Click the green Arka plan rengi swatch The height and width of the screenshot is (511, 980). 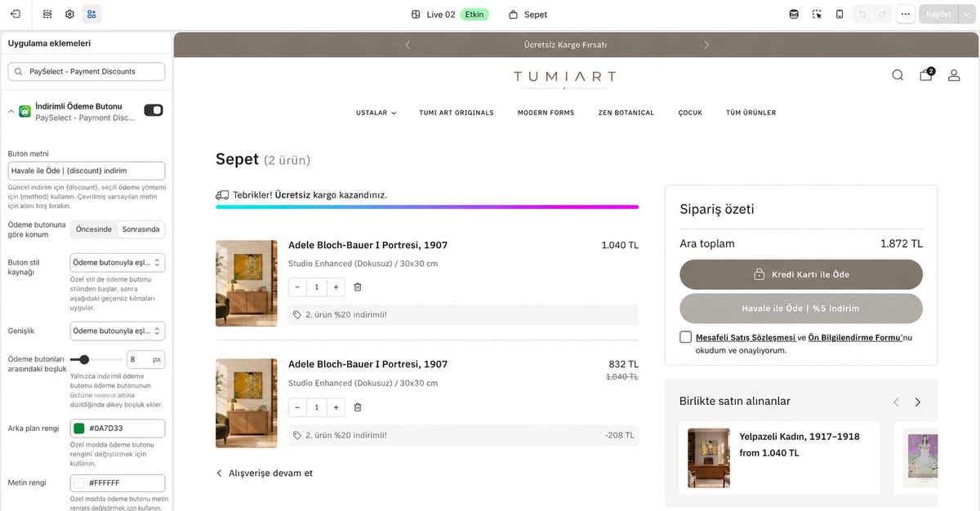(79, 429)
